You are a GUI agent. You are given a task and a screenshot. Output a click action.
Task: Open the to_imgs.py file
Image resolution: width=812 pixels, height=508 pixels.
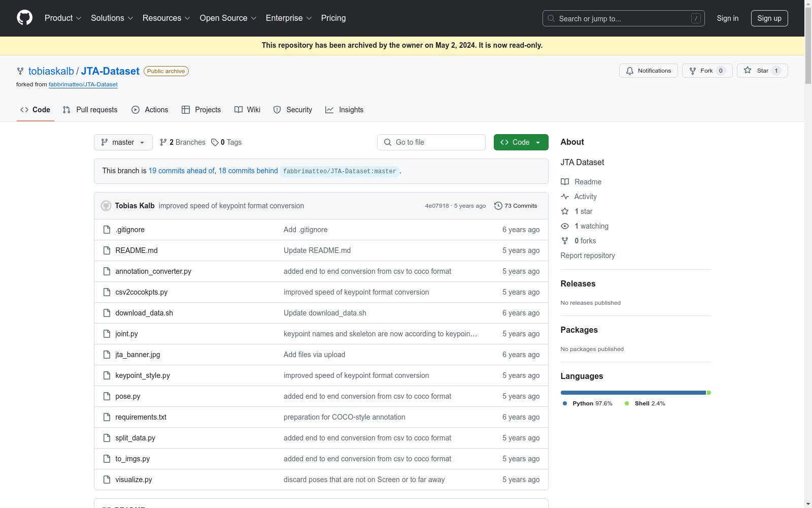(x=132, y=459)
